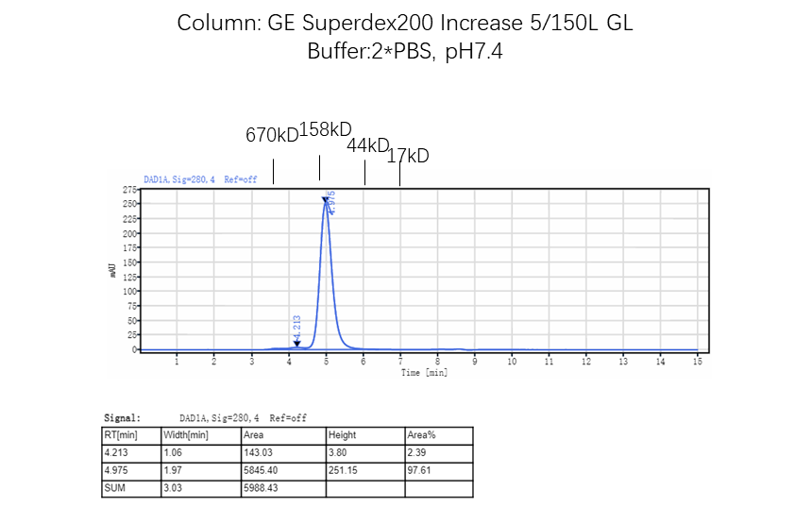
Task: Select the Width[min] column header
Action: (x=187, y=435)
